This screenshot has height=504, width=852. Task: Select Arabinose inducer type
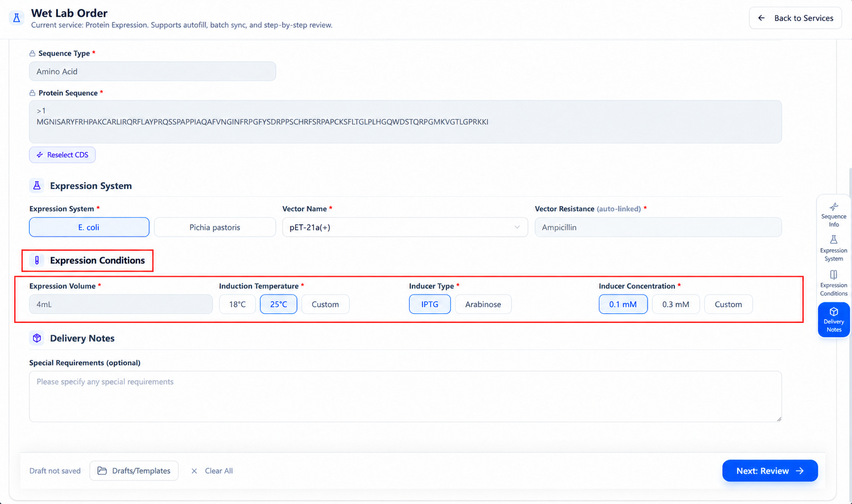(483, 304)
